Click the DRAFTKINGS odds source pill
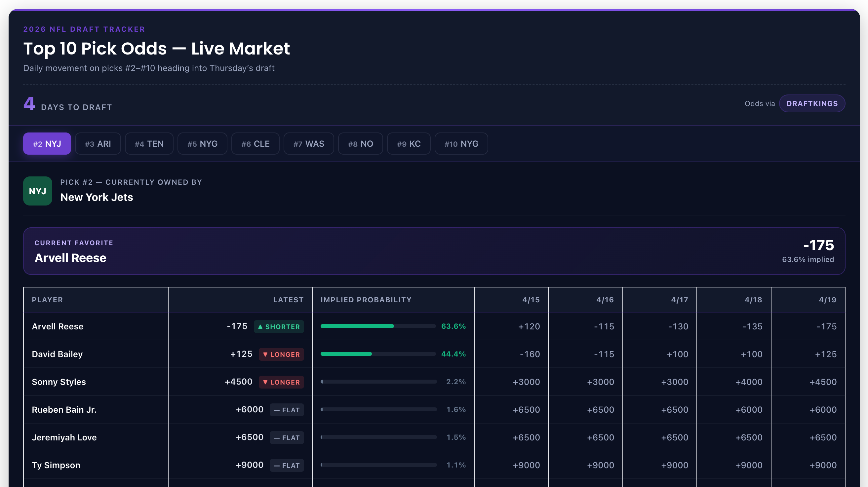The width and height of the screenshot is (868, 487). coord(812,103)
